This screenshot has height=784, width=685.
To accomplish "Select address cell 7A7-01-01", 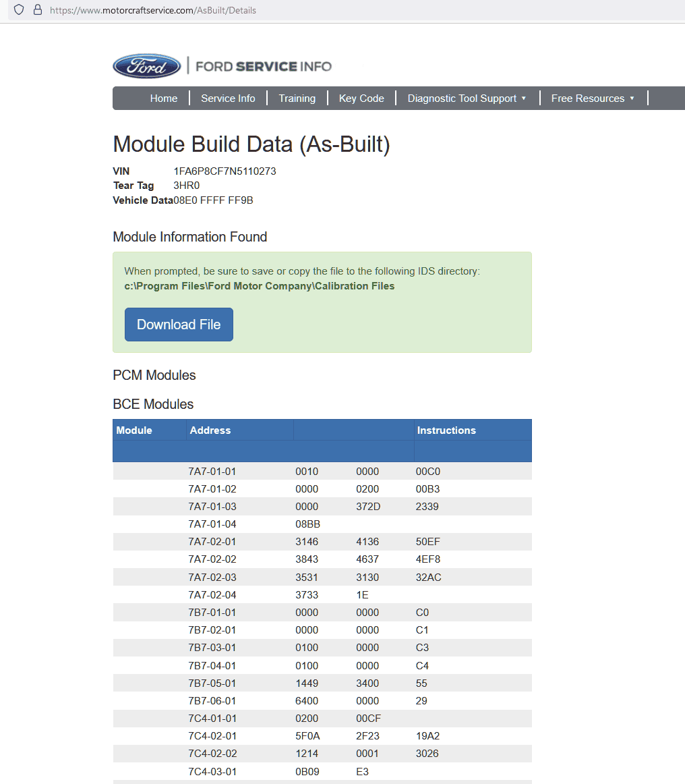I will point(212,472).
